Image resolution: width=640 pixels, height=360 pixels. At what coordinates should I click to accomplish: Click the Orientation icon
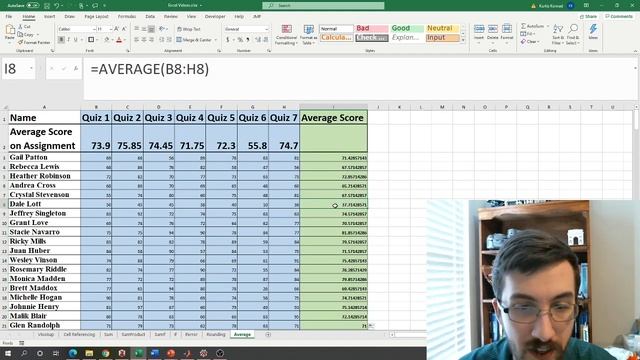162,29
